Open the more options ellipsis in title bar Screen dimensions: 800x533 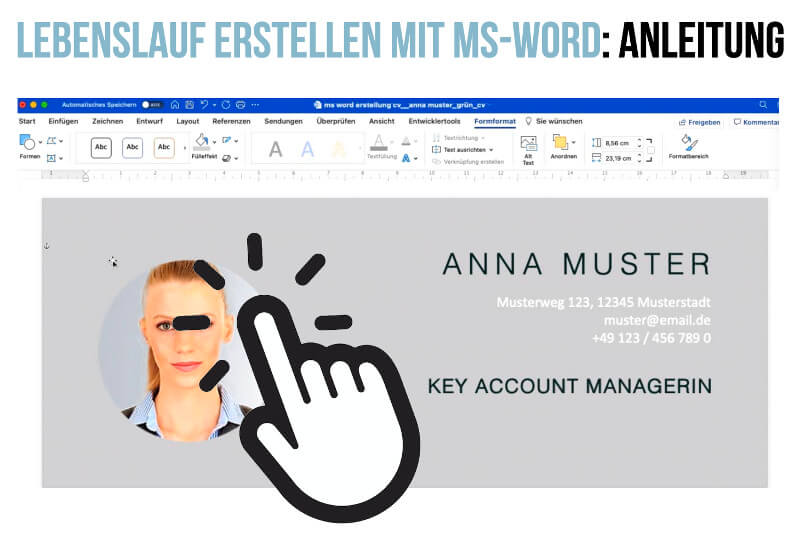(255, 105)
